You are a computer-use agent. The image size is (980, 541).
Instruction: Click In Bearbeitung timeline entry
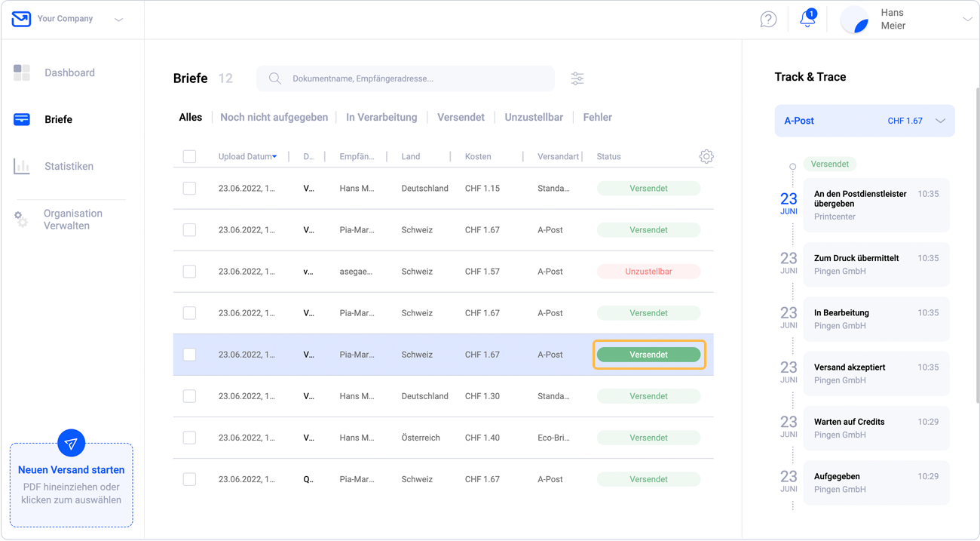(x=876, y=319)
